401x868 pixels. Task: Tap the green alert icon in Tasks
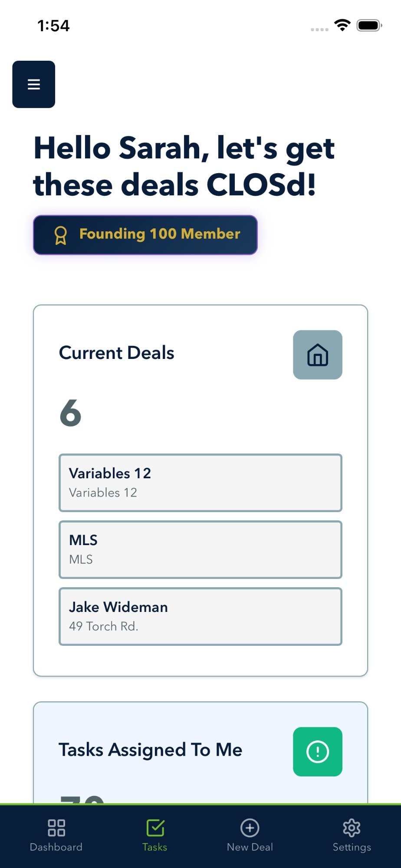click(318, 752)
